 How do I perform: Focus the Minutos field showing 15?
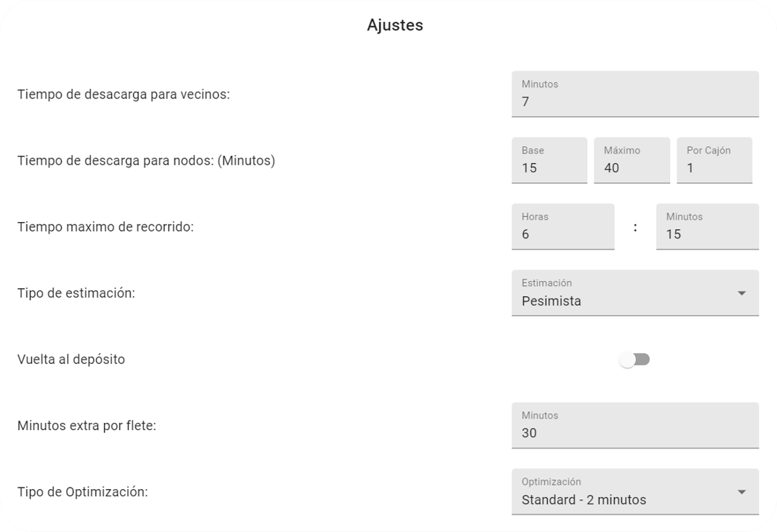pyautogui.click(x=707, y=226)
